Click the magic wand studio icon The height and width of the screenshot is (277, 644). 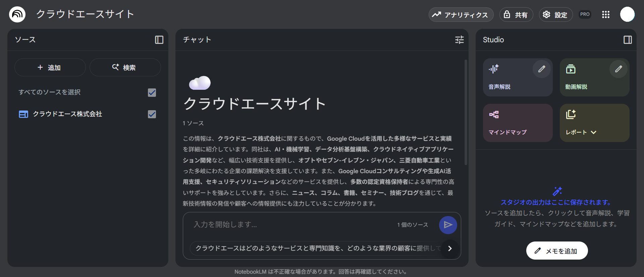(557, 191)
